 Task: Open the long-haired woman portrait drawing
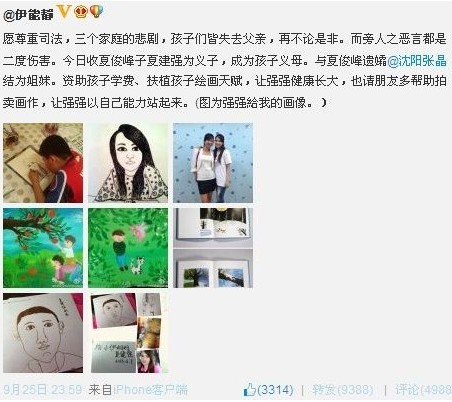[128, 163]
